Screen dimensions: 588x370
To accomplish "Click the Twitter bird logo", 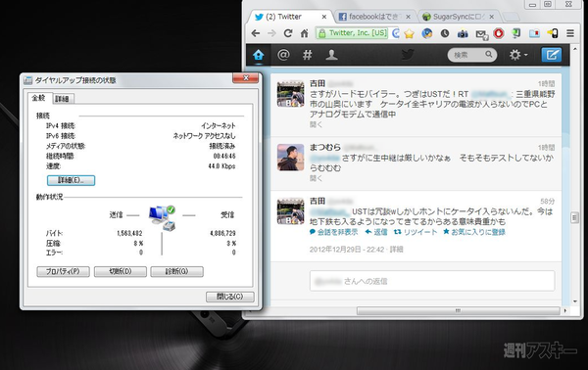I will pos(408,55).
